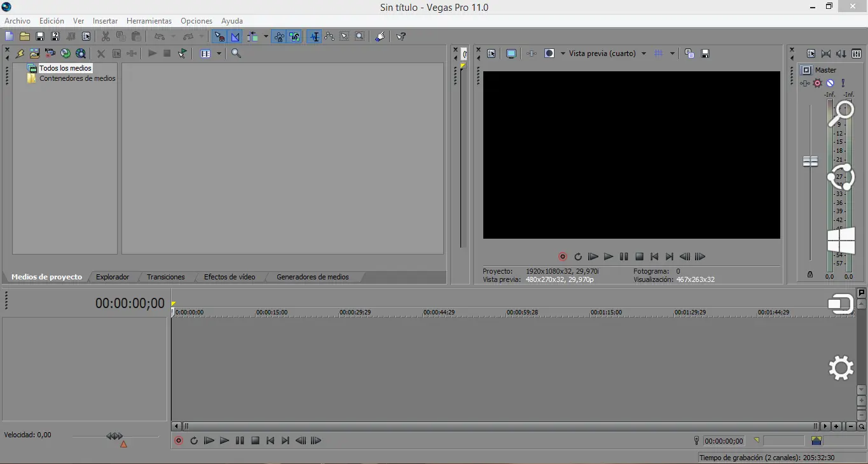Viewport: 868px width, 464px height.
Task: Open the Herramientas menu
Action: 149,21
